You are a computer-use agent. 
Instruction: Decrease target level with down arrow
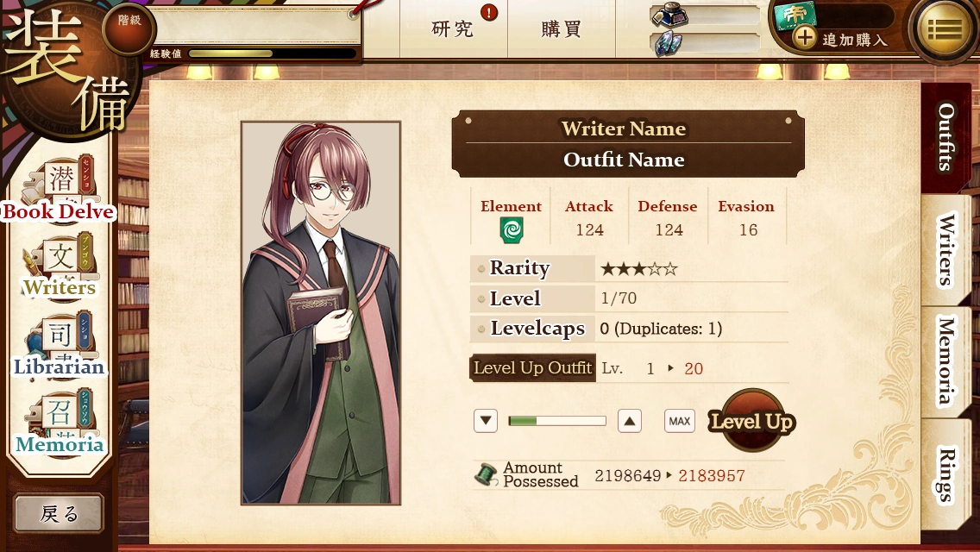486,421
